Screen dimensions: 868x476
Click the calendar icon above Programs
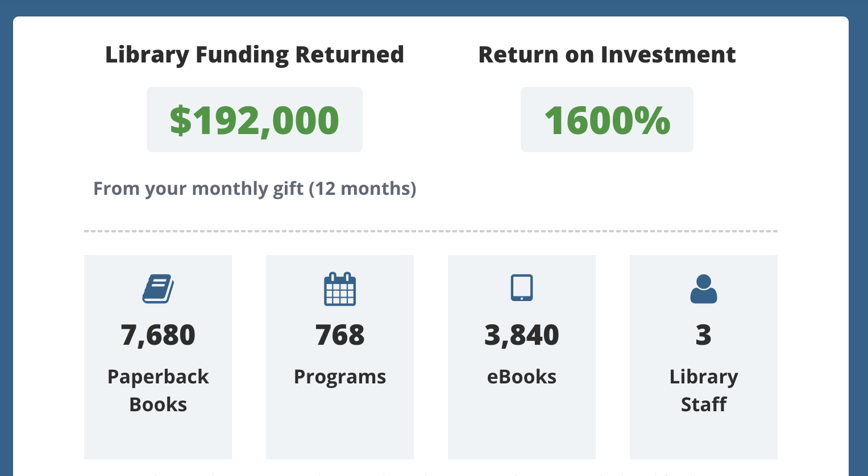tap(340, 289)
